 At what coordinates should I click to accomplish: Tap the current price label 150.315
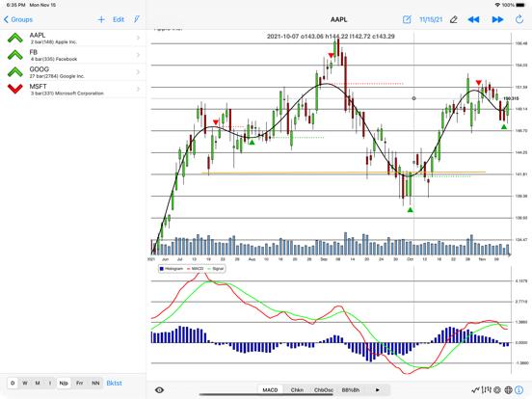point(511,98)
